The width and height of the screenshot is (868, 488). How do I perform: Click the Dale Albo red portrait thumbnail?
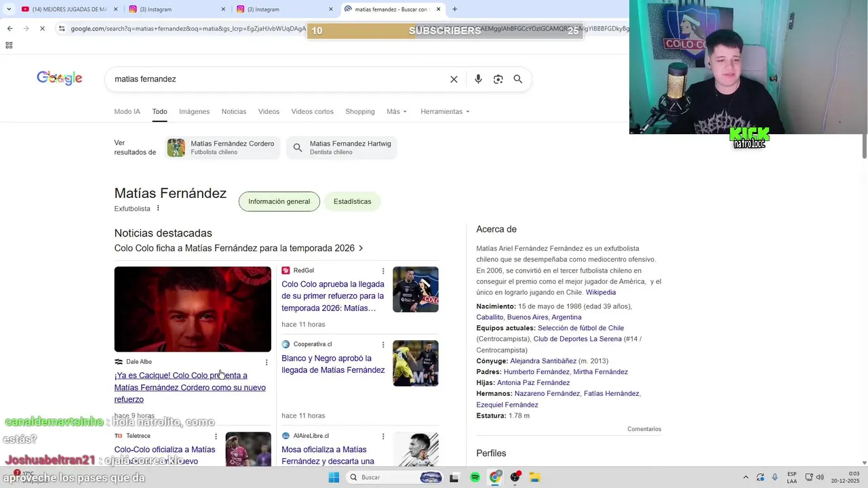point(193,309)
